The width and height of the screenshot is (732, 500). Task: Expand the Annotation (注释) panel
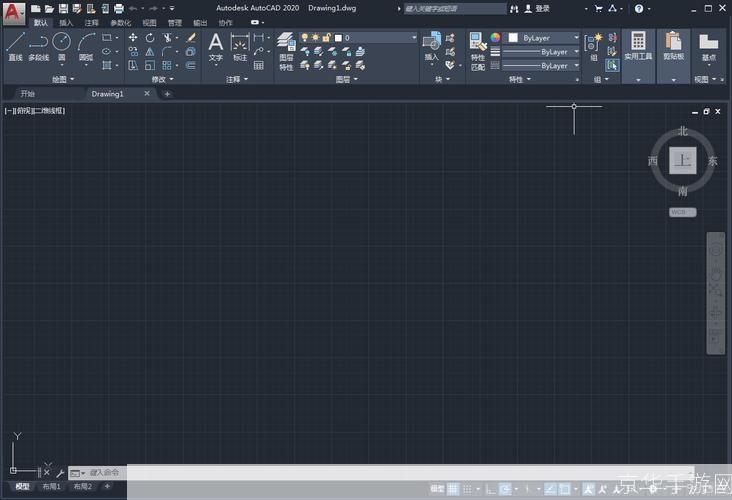tap(237, 79)
